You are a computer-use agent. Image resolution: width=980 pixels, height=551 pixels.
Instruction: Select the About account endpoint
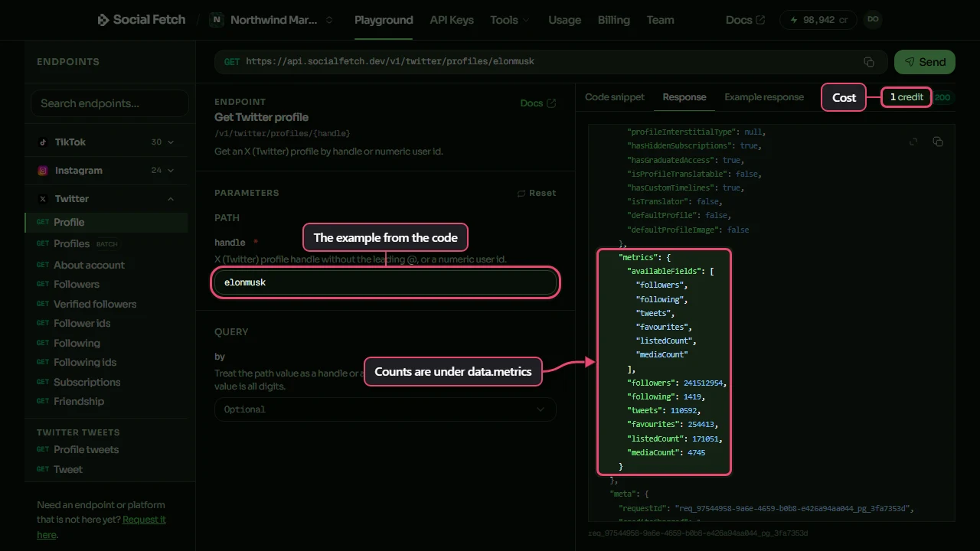106,265
